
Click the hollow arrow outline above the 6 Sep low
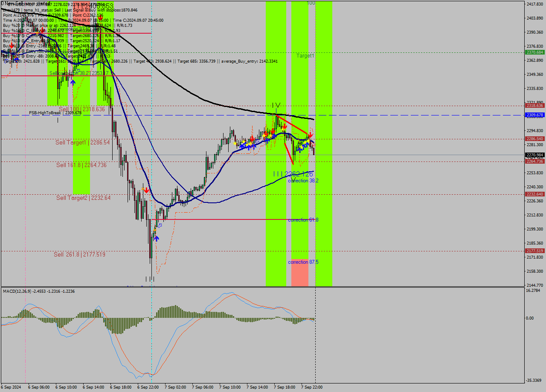click(160, 225)
